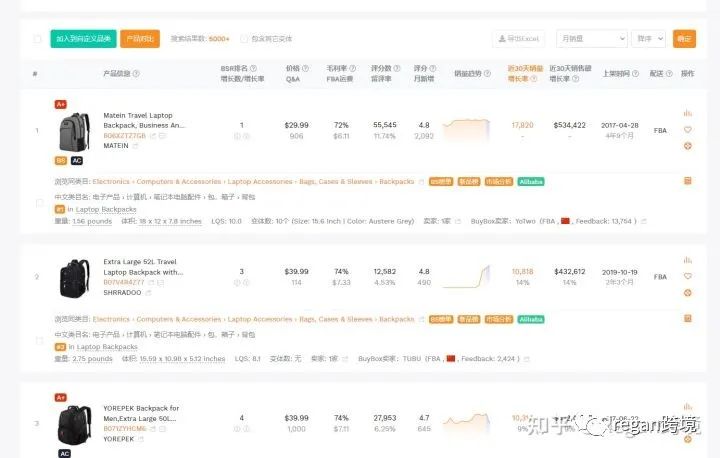The width and height of the screenshot is (720, 458).
Task: Click the A+ badge above the Matein image
Action: pyautogui.click(x=61, y=104)
